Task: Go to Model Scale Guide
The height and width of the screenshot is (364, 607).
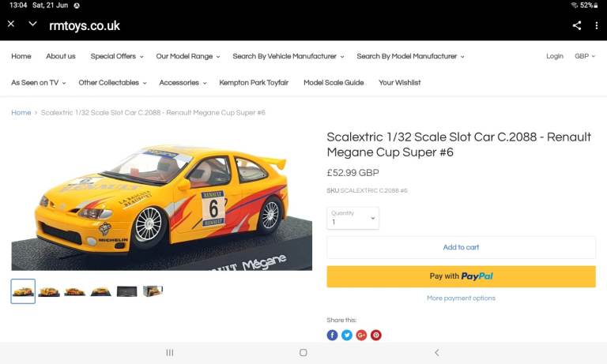Action: [x=334, y=83]
